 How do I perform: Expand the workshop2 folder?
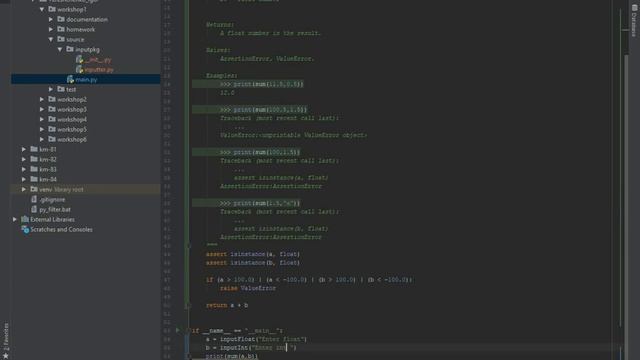pos(42,99)
